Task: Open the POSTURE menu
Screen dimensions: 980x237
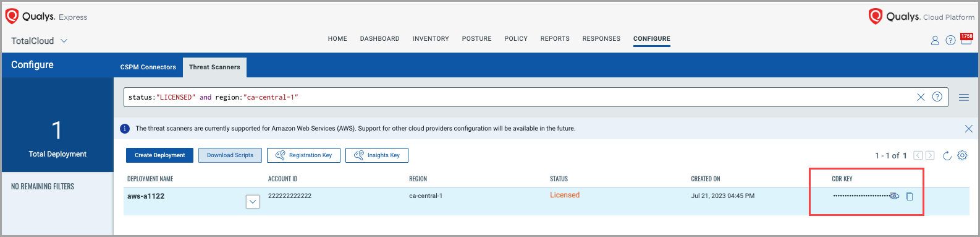Action: point(477,38)
